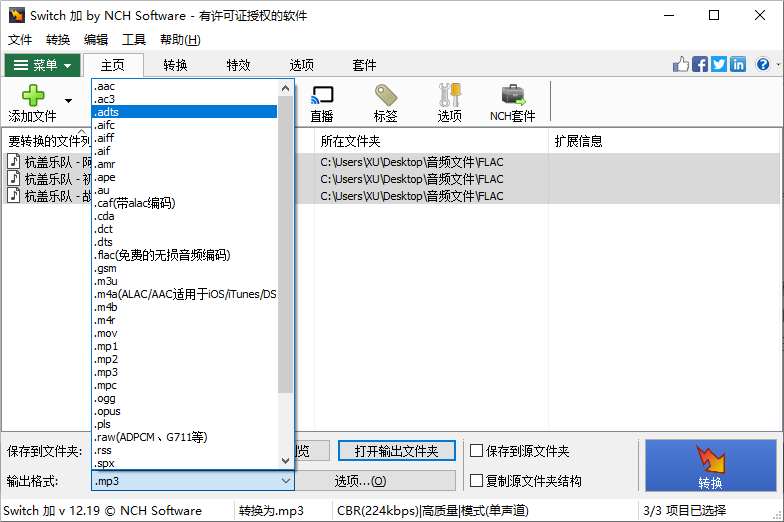Viewport: 784px width, 522px height.
Task: Switch to the 选项 ribbon tab
Action: click(302, 65)
